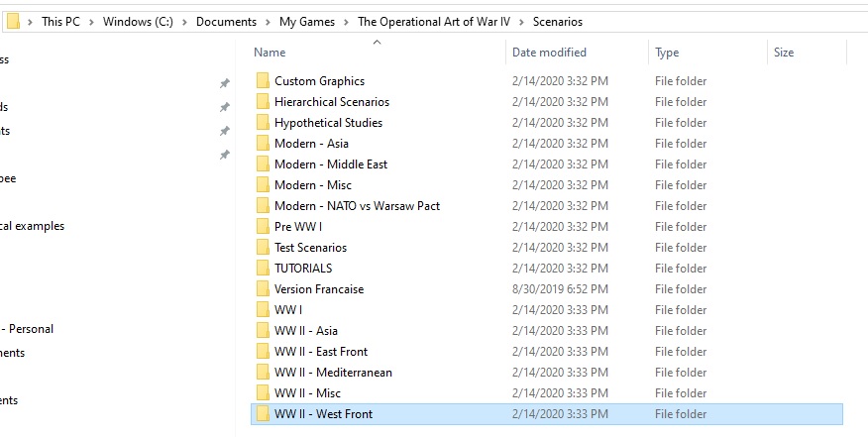The image size is (868, 437).
Task: Go to This PC in breadcrumb
Action: (x=60, y=22)
